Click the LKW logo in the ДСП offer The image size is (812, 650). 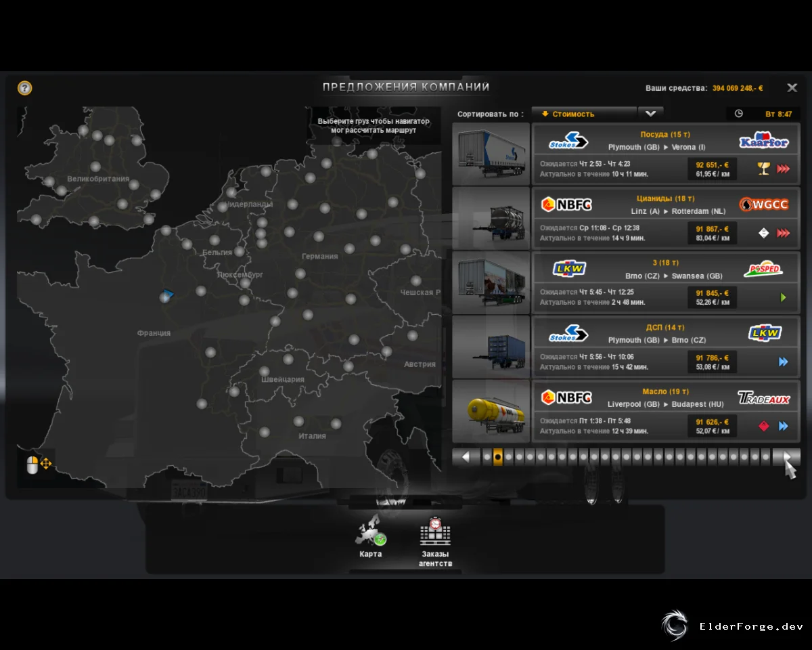click(765, 332)
